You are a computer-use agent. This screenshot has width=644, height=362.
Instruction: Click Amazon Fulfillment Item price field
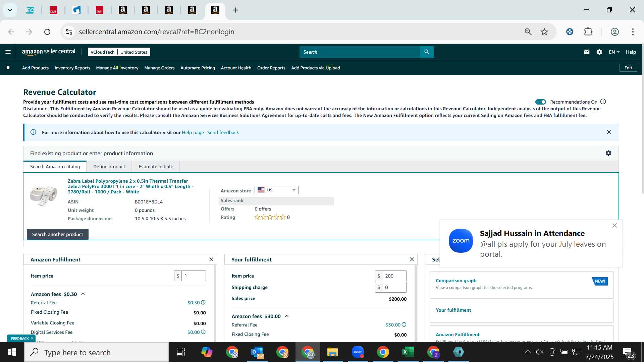[x=193, y=276]
